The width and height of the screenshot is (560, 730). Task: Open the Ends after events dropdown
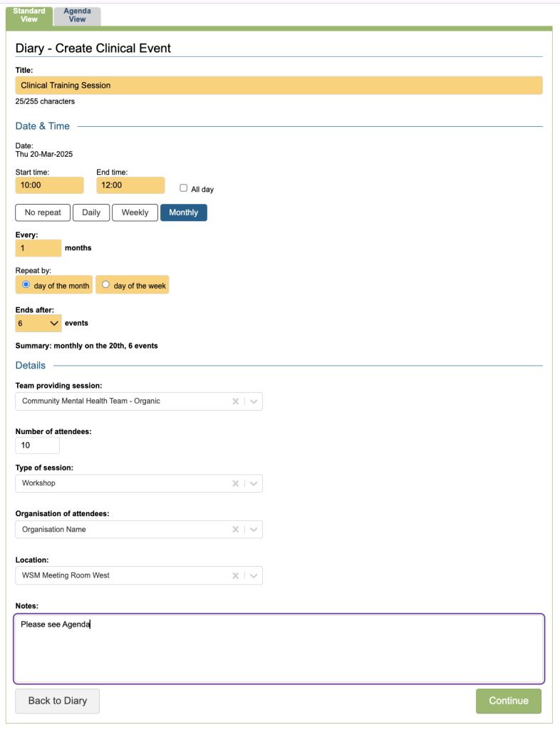tap(38, 323)
